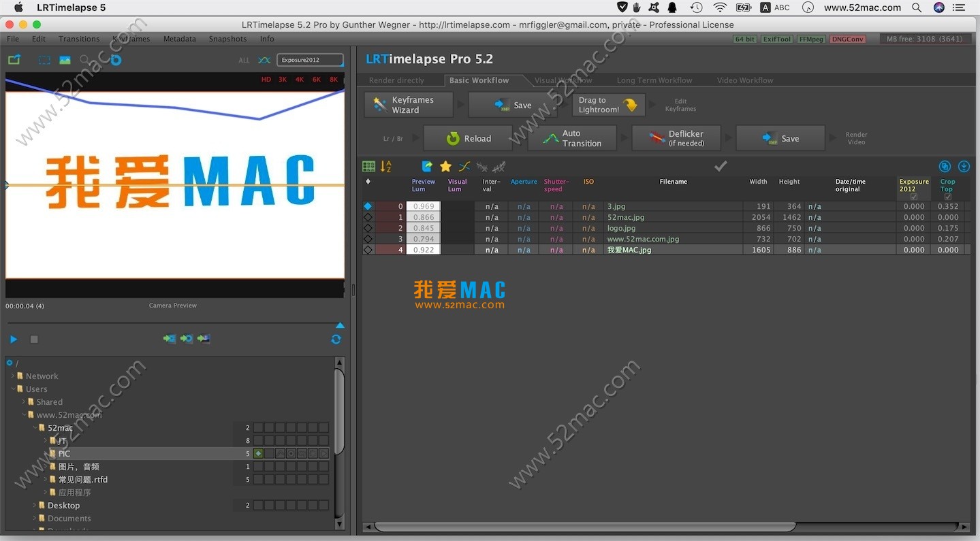Click the refresh icon beside playback controls
The height and width of the screenshot is (541, 980).
[x=336, y=339]
